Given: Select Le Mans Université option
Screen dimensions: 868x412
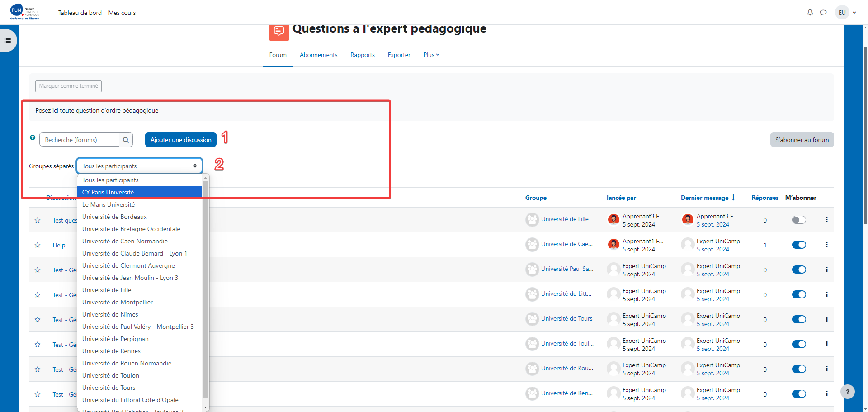Looking at the screenshot, I should (x=139, y=204).
